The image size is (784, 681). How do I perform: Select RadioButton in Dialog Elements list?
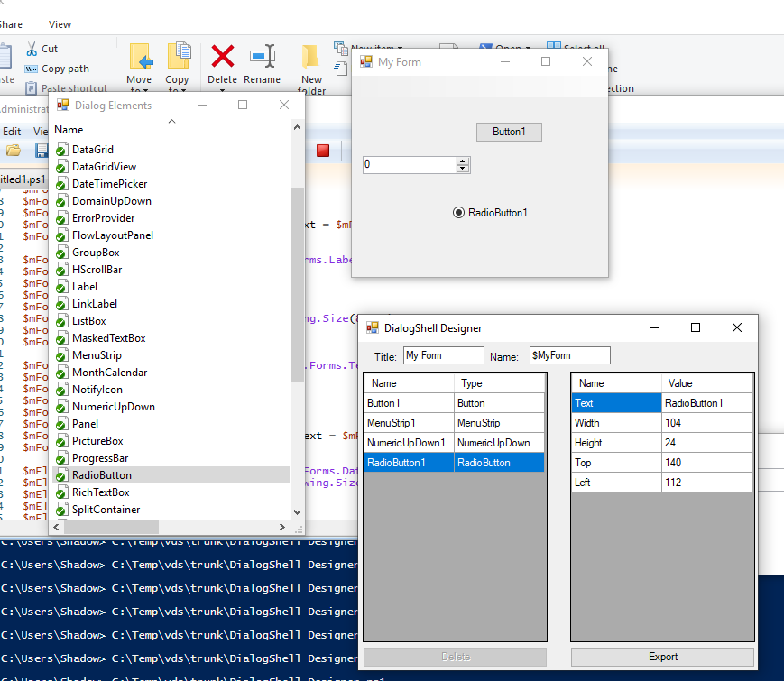tap(102, 475)
